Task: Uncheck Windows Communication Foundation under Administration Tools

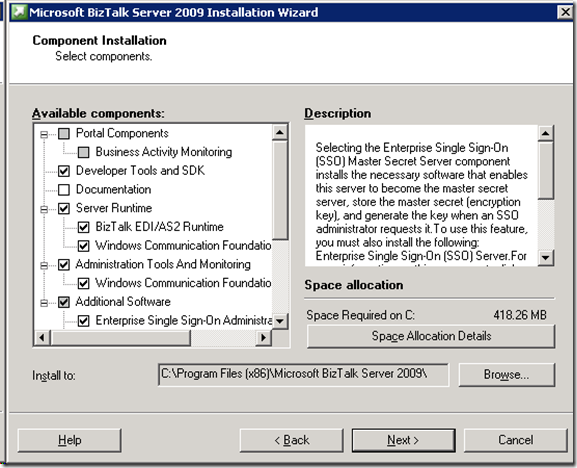Action: pyautogui.click(x=84, y=283)
